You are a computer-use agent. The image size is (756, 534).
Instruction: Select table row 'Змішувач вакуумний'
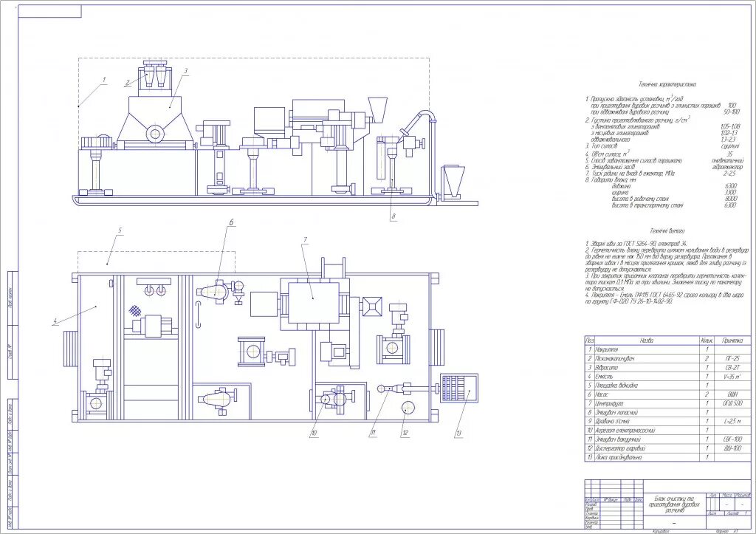667,439
